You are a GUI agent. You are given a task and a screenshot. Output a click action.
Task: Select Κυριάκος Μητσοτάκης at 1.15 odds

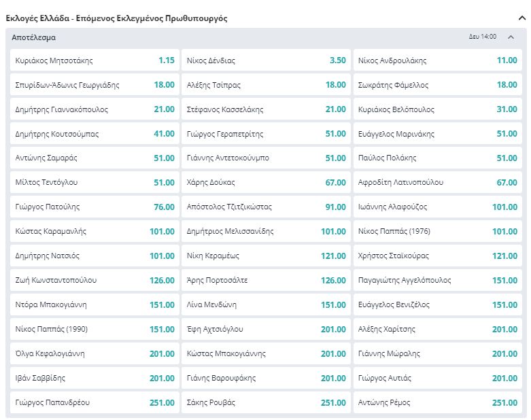pyautogui.click(x=95, y=60)
